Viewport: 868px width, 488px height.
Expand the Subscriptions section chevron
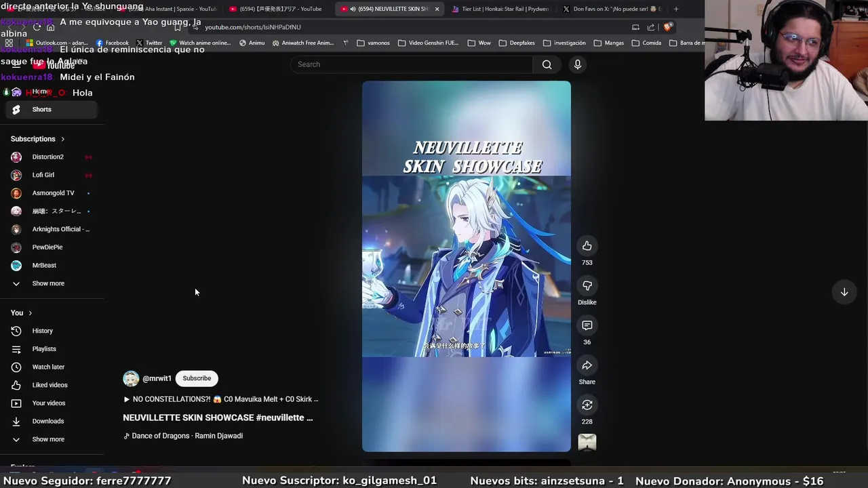(x=63, y=139)
